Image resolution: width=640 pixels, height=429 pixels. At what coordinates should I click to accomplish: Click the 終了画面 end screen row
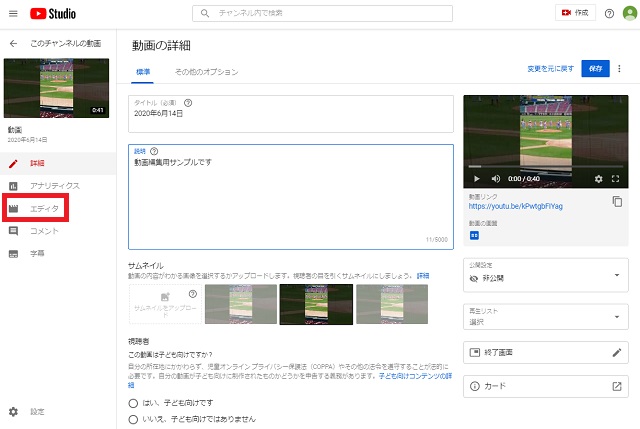pyautogui.click(x=546, y=352)
